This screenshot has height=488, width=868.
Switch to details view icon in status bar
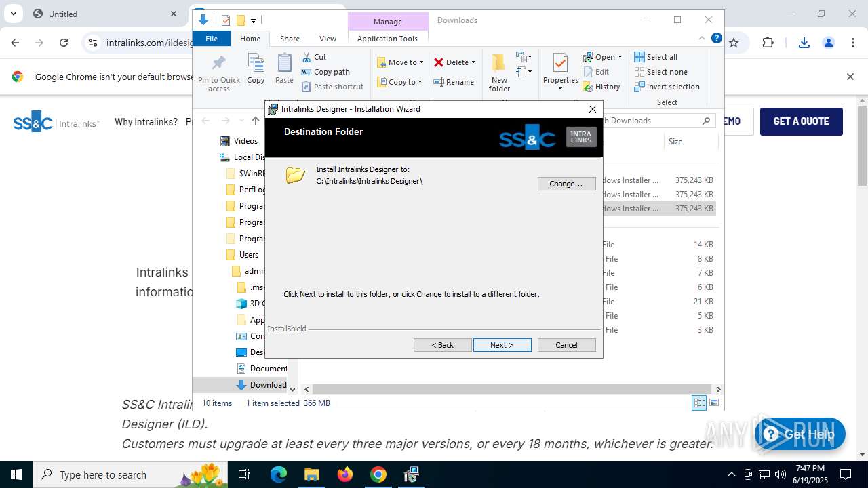(x=699, y=403)
